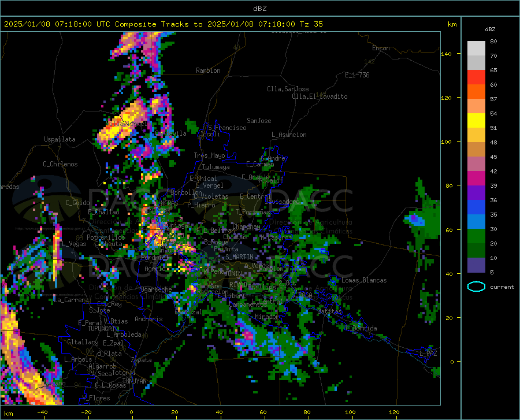520x420 pixels.
Task: Click the 'Potrerillos' map label
Action: [106, 237]
